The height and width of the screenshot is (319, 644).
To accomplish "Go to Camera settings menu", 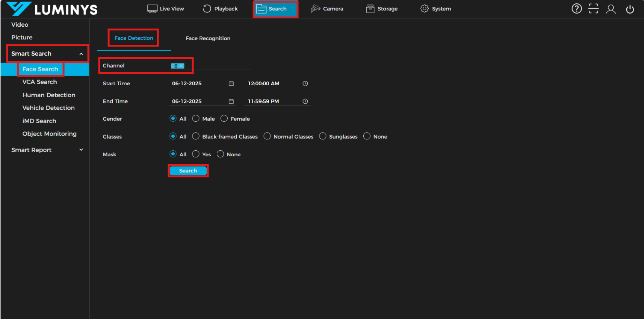I will (x=327, y=9).
